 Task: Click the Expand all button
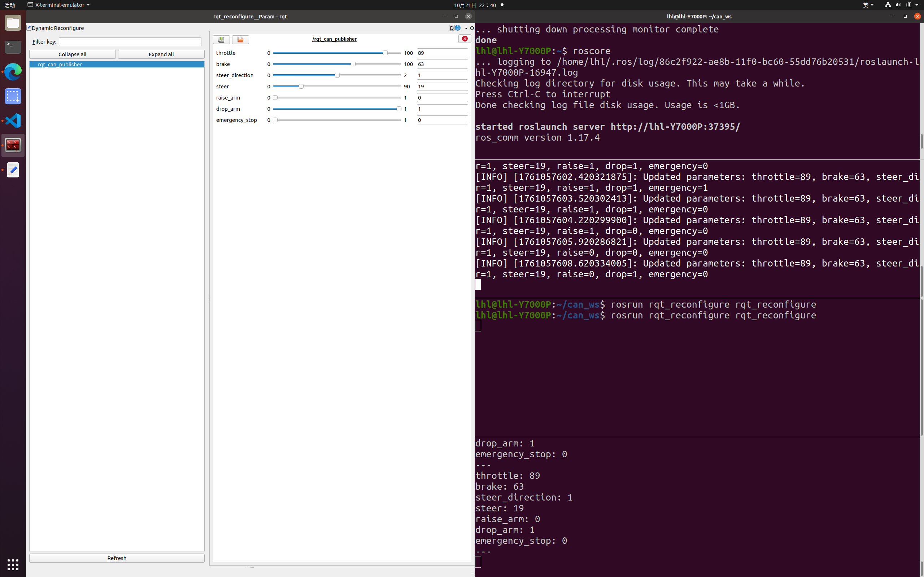pyautogui.click(x=161, y=54)
